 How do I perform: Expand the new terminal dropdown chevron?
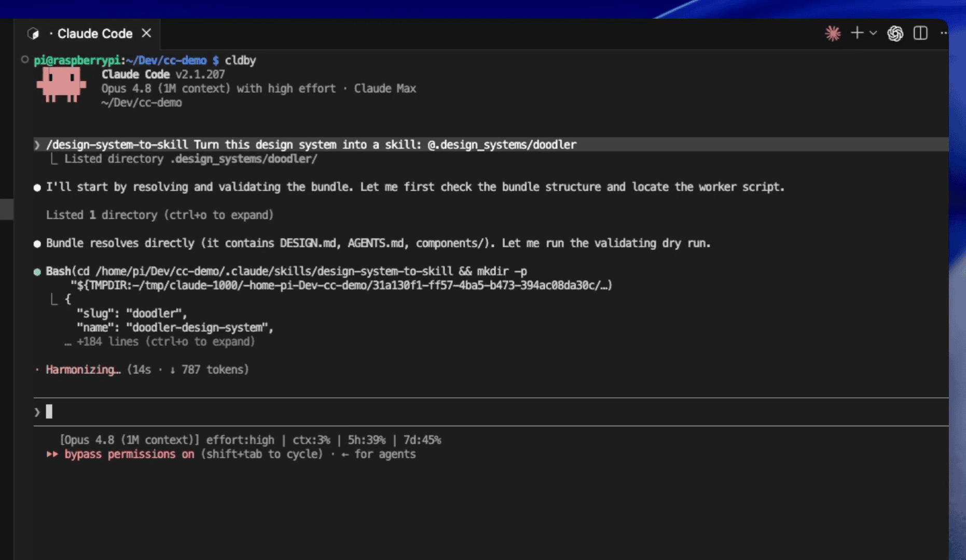pyautogui.click(x=873, y=33)
